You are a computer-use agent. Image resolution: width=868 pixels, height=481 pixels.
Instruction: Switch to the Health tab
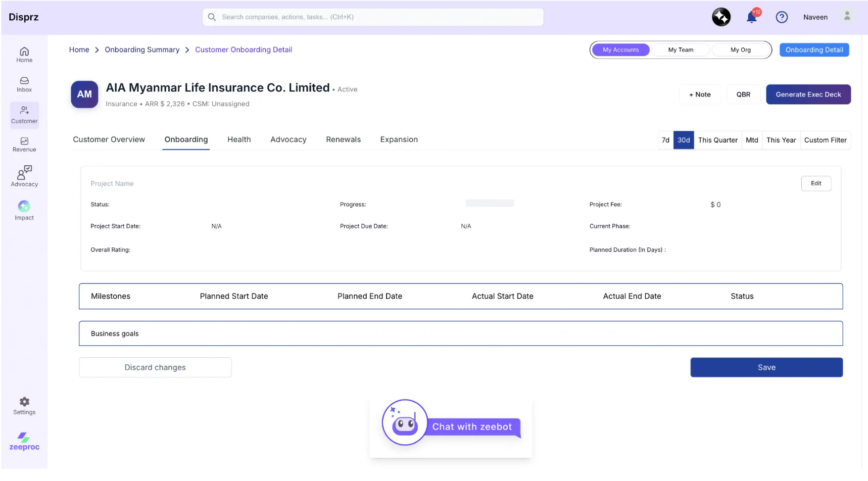pos(239,140)
